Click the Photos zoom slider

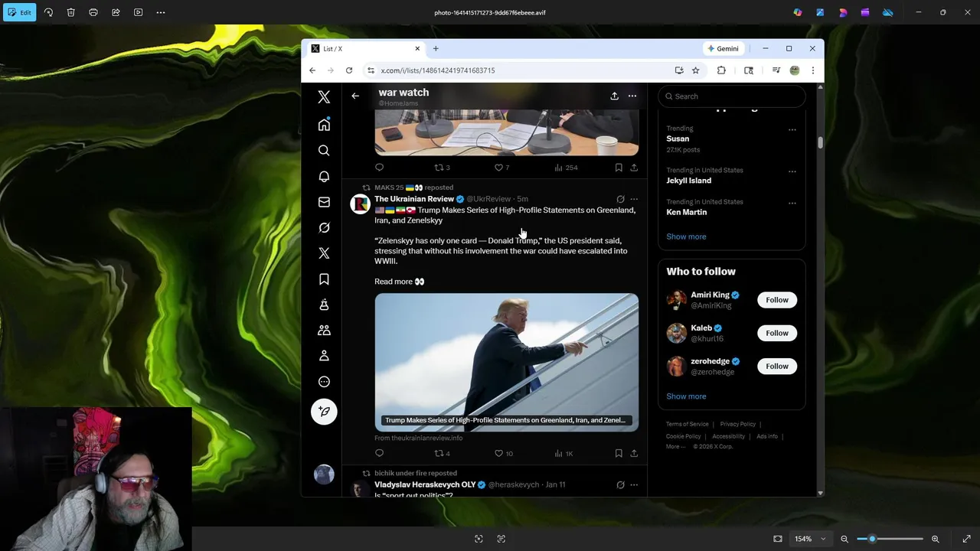[890, 539]
